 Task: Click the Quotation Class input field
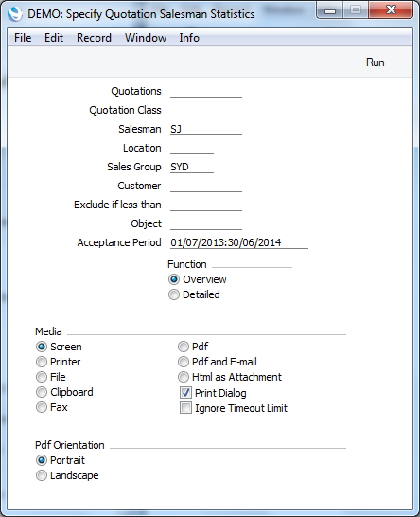coord(206,110)
